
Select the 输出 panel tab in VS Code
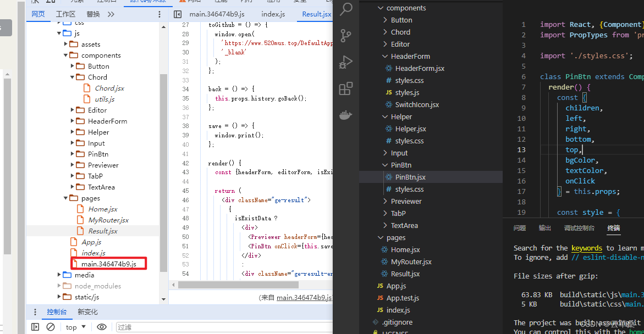point(544,228)
